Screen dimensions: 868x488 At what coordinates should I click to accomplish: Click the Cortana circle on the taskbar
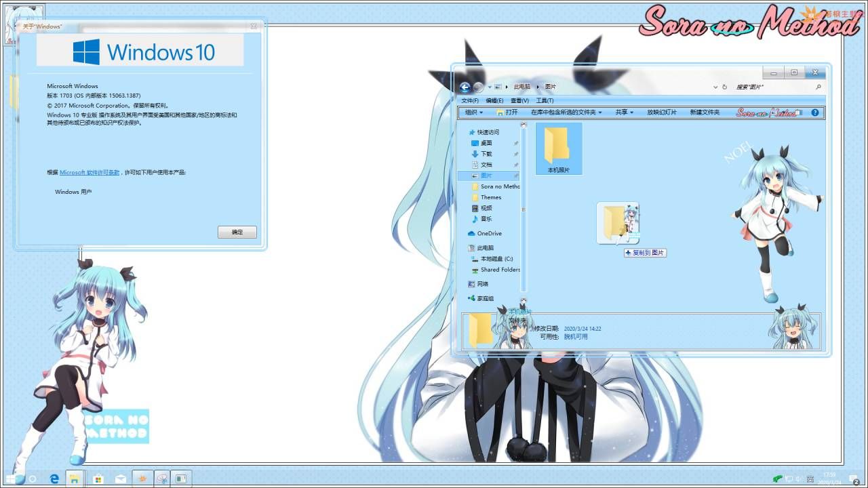(x=32, y=479)
